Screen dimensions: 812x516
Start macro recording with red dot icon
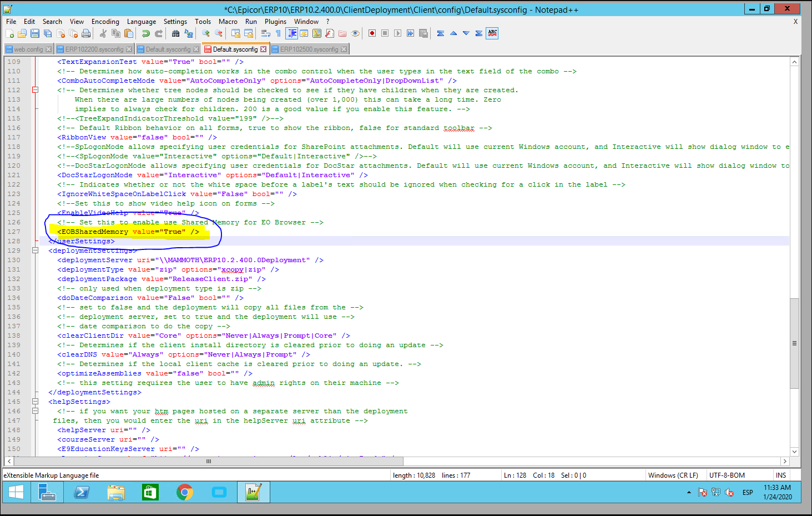372,33
